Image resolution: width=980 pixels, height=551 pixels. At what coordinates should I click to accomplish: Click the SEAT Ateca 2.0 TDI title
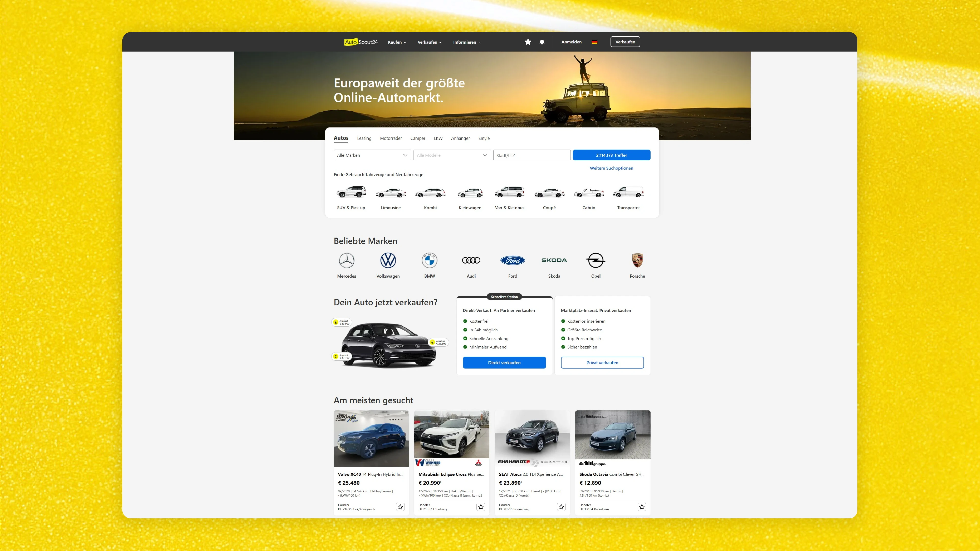[x=531, y=474]
